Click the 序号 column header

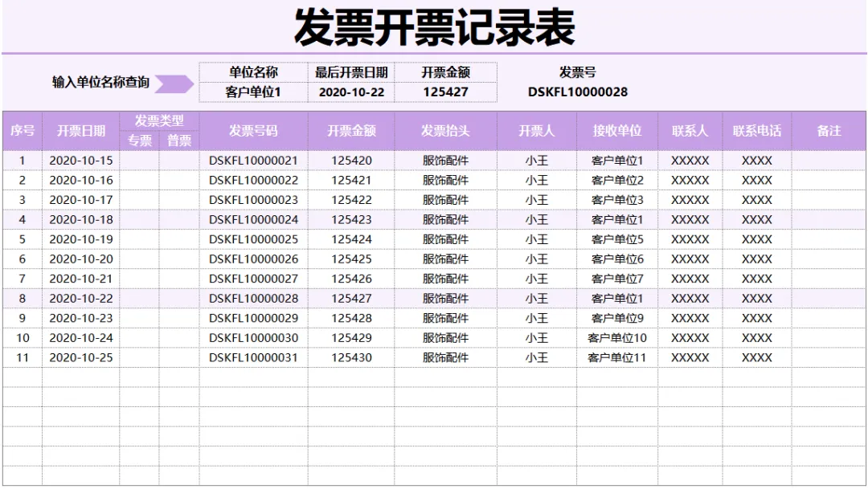click(x=23, y=131)
